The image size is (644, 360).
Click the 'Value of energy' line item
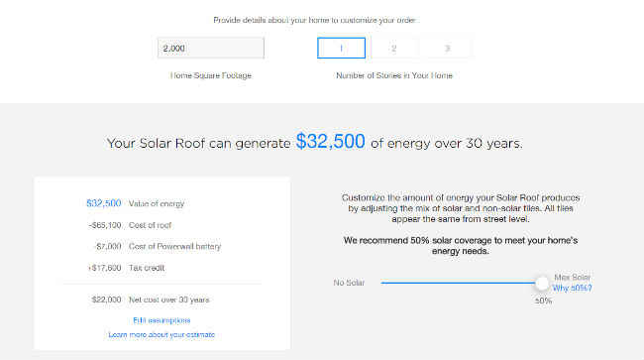pyautogui.click(x=136, y=203)
